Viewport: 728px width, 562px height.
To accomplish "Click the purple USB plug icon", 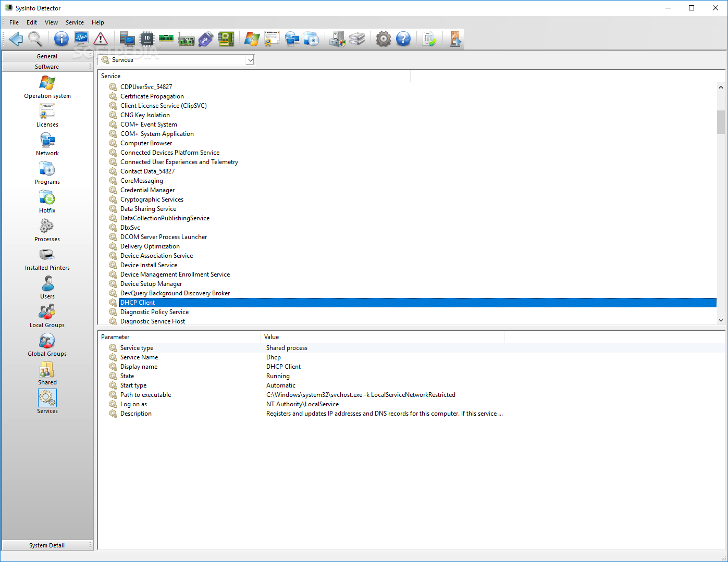I will point(206,39).
